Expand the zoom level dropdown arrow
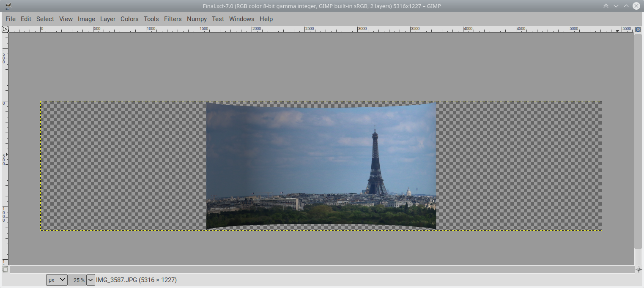The image size is (644, 288). 90,280
